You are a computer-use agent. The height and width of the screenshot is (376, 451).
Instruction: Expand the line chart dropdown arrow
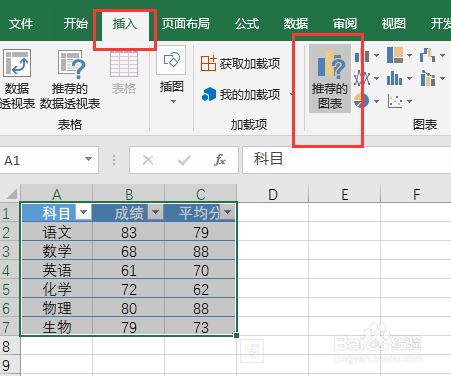click(376, 79)
